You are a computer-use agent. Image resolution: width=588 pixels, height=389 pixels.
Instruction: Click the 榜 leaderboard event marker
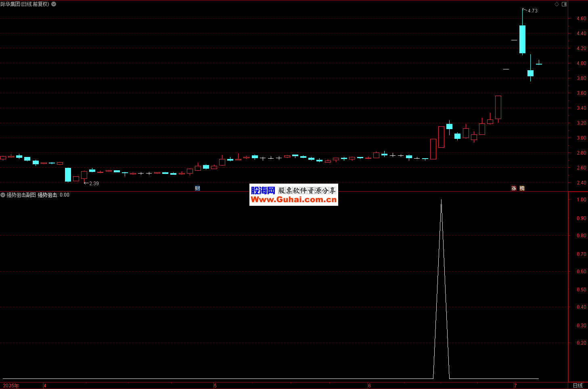(x=522, y=188)
